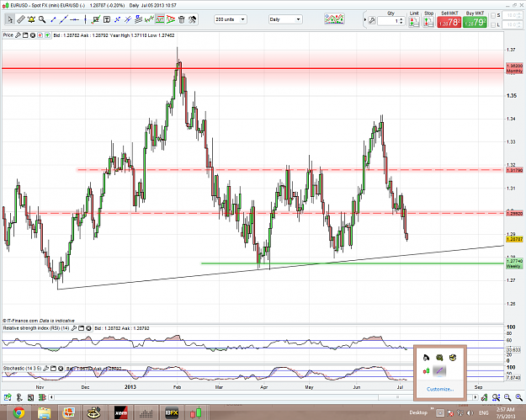Image resolution: width=526 pixels, height=420 pixels.
Task: Click the Buy MKT green price button
Action: pos(475,22)
